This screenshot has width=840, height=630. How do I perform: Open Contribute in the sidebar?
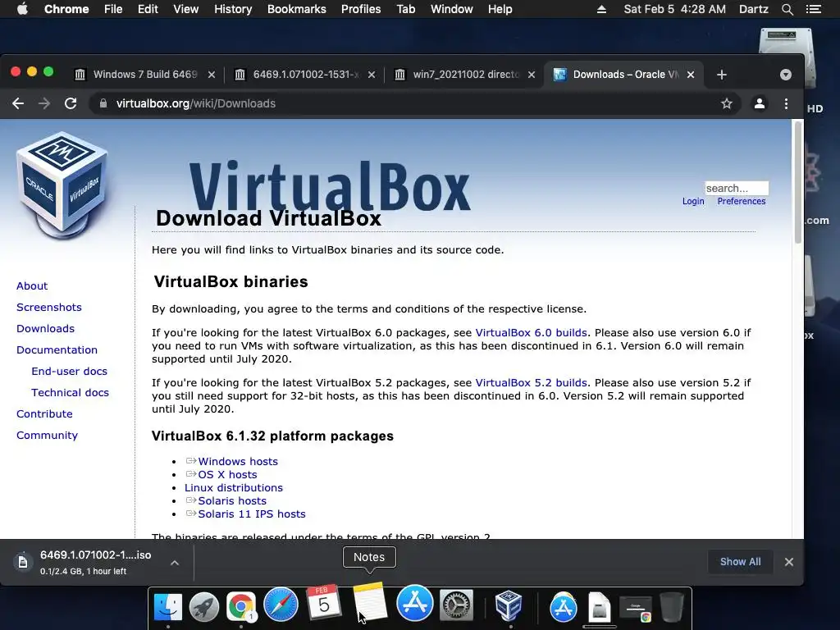point(44,414)
